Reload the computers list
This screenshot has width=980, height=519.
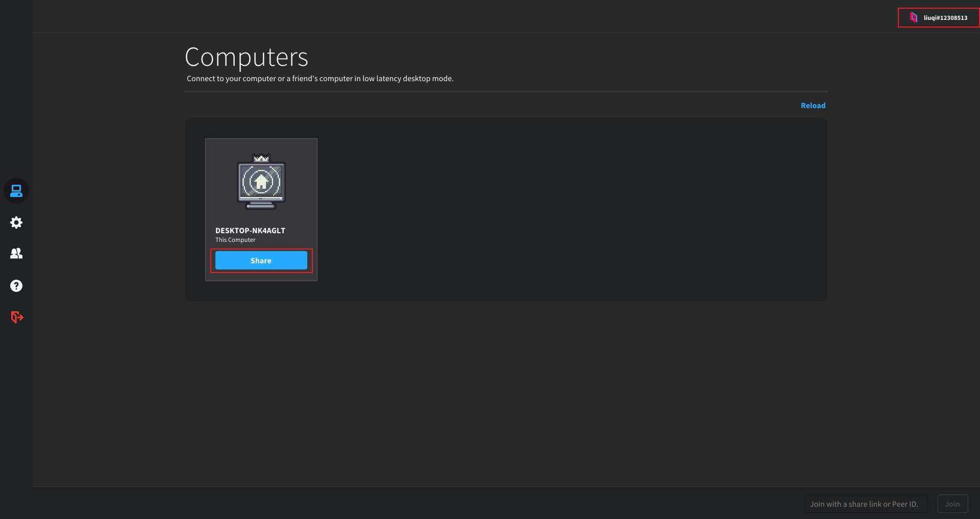(813, 106)
